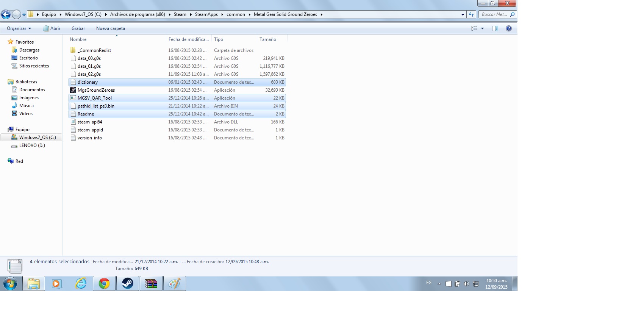Screen dimensions: 644x325
Task: Open Documentos library
Action: pos(32,90)
